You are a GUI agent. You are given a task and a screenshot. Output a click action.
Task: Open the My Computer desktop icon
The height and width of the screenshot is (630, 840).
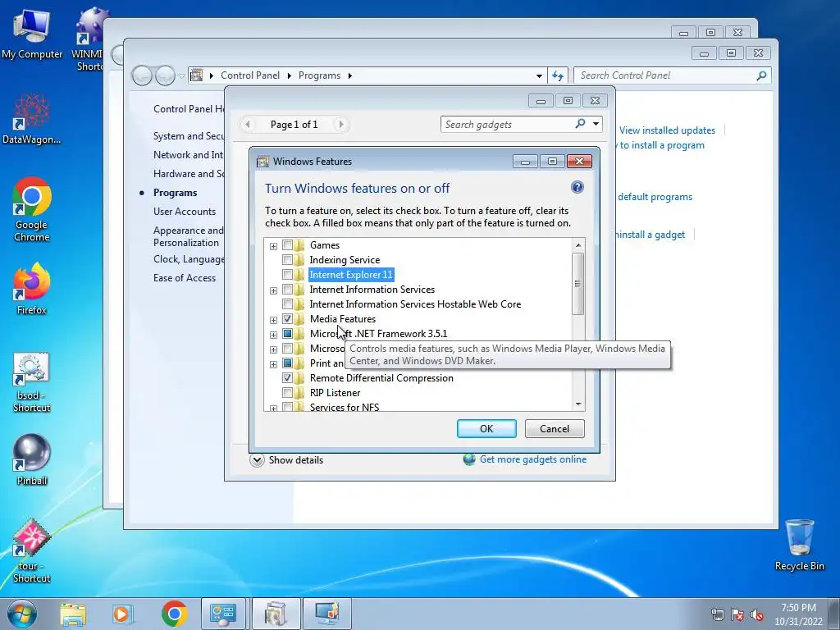(x=32, y=33)
